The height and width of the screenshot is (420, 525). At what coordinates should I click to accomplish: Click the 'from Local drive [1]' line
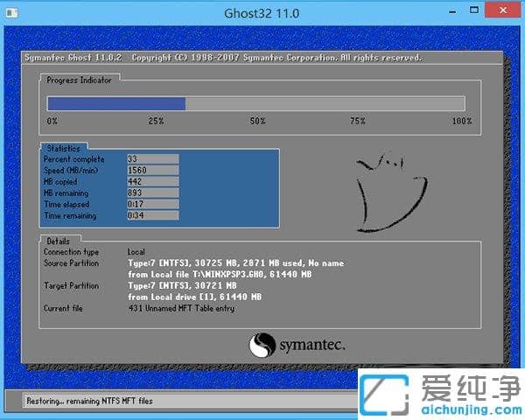pos(194,297)
